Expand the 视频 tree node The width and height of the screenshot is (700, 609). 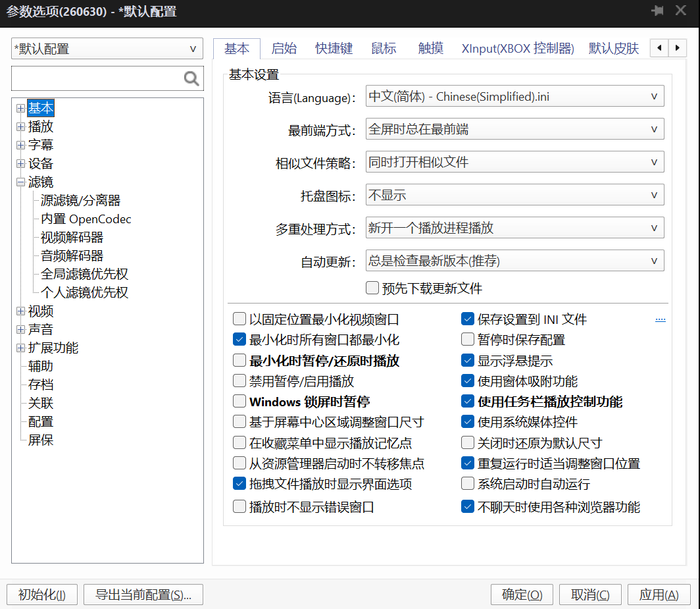(x=20, y=311)
